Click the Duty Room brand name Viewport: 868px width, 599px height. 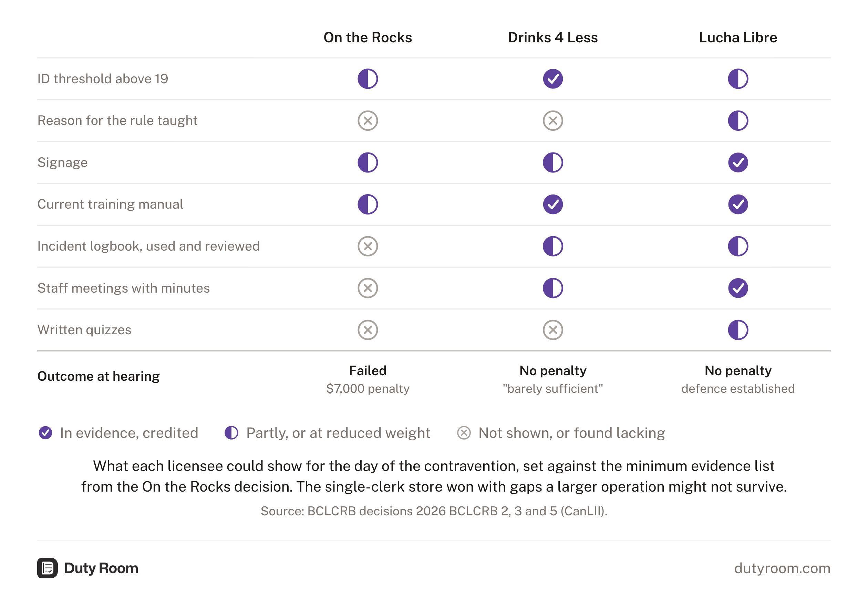click(101, 568)
